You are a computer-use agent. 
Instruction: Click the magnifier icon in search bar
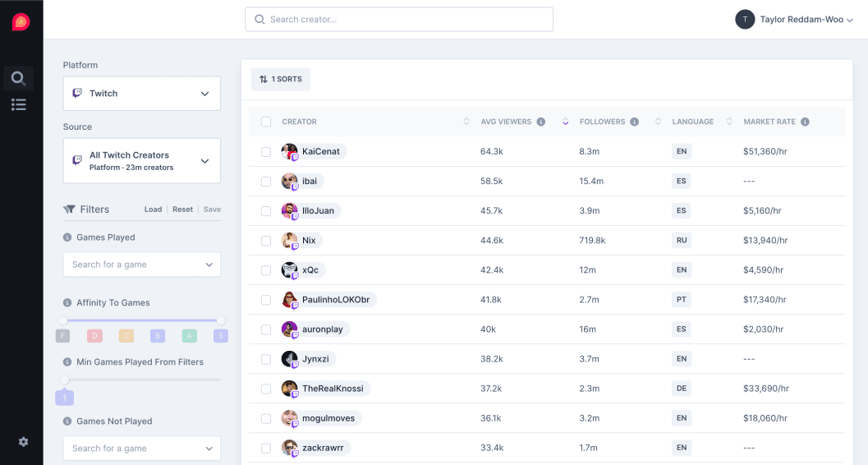pyautogui.click(x=259, y=20)
